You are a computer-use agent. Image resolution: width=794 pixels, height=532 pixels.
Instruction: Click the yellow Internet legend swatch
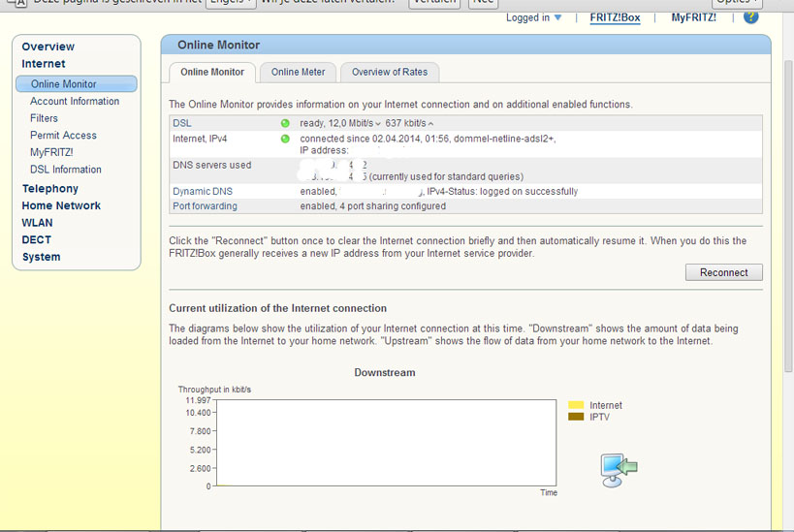pyautogui.click(x=576, y=405)
